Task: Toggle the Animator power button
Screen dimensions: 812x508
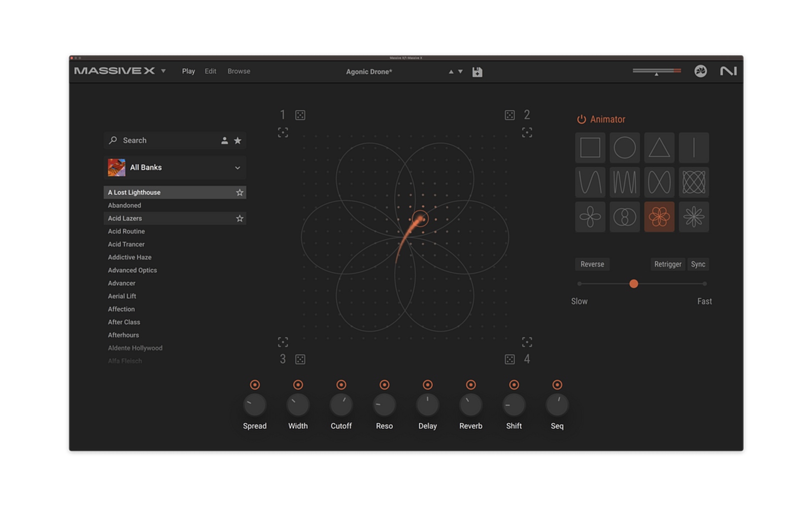Action: (x=582, y=119)
